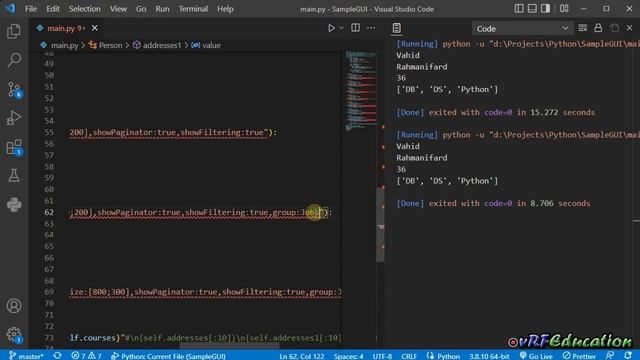This screenshot has height=360, width=640.
Task: Toggle primary sidebar layout
Action: click(519, 9)
